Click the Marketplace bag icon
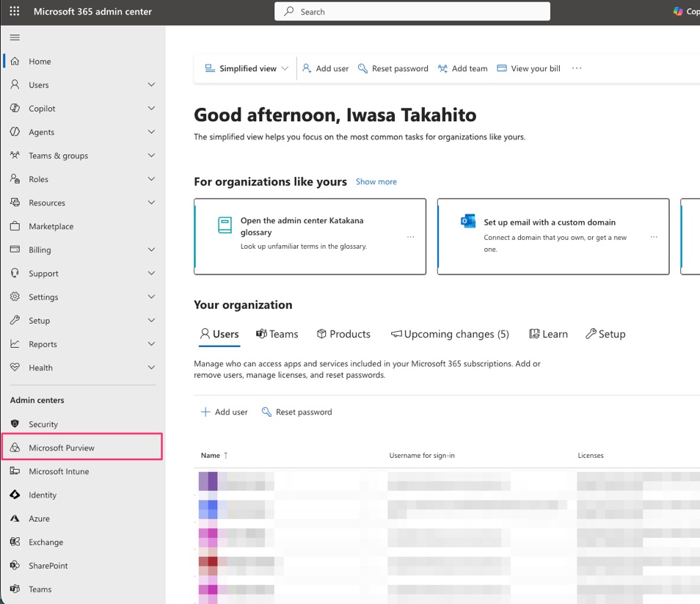 click(x=15, y=226)
